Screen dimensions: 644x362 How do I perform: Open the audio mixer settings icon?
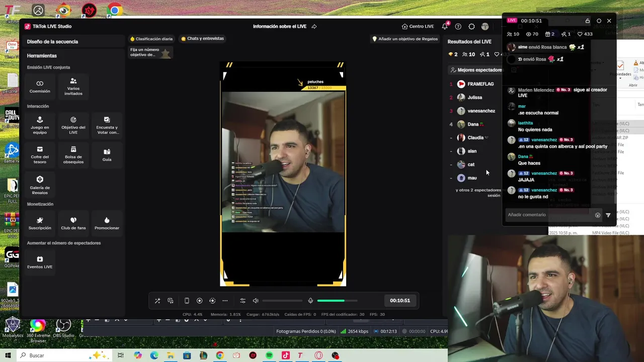coord(243,301)
